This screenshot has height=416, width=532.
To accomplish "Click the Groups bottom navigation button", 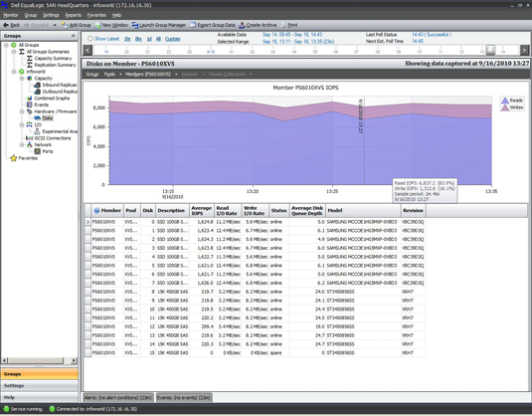I will coord(40,374).
